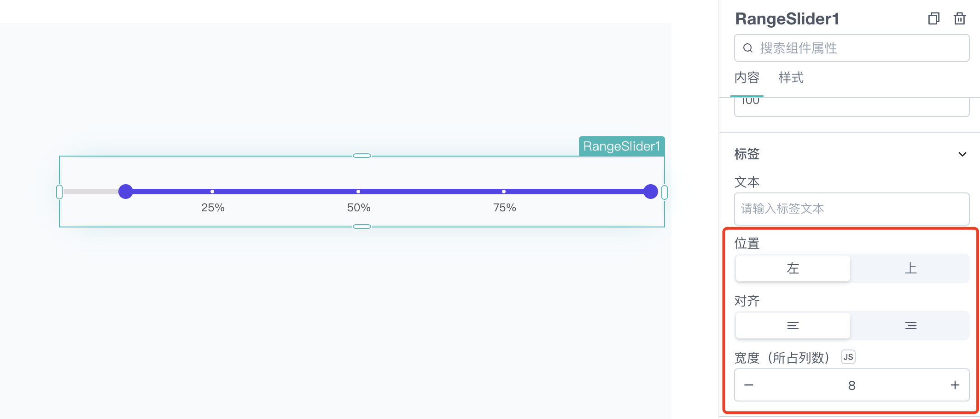
Task: Click the RangeSlider1 title in property pane
Action: [787, 19]
